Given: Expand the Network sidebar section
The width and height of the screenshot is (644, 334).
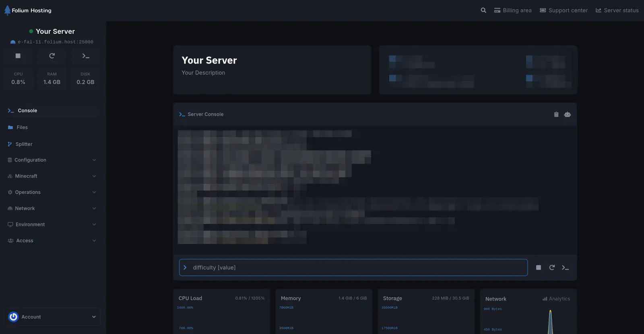Looking at the screenshot, I should pyautogui.click(x=52, y=208).
